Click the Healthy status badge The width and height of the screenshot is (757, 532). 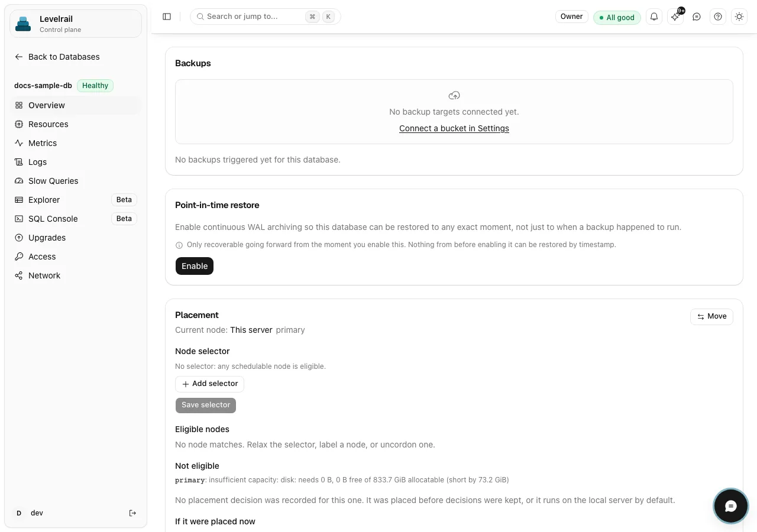point(95,86)
